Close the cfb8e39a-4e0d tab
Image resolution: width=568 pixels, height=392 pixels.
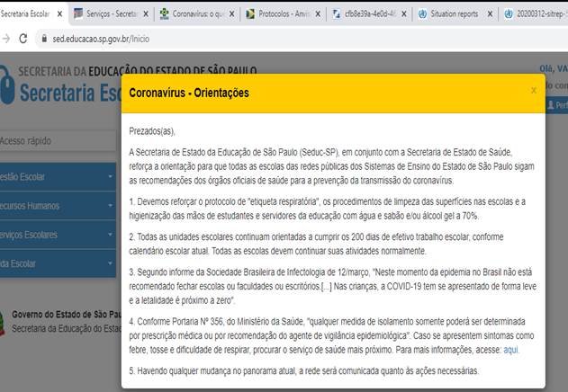point(404,13)
